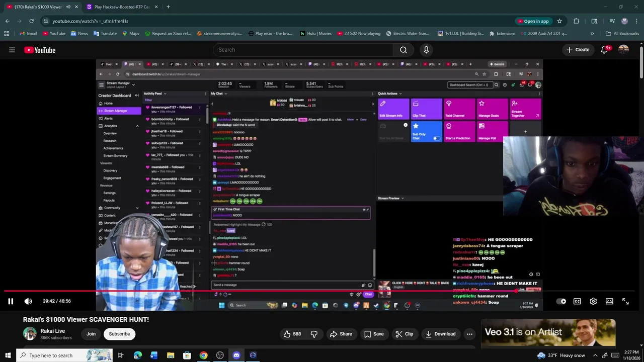Open the Create button

[578, 50]
